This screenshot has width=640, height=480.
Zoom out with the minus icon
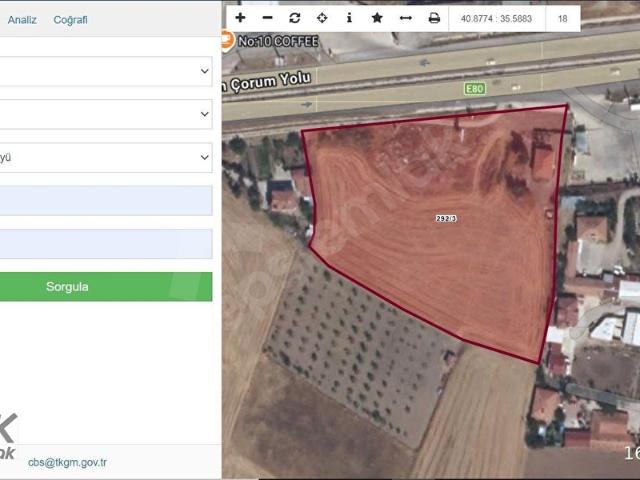pyautogui.click(x=267, y=18)
